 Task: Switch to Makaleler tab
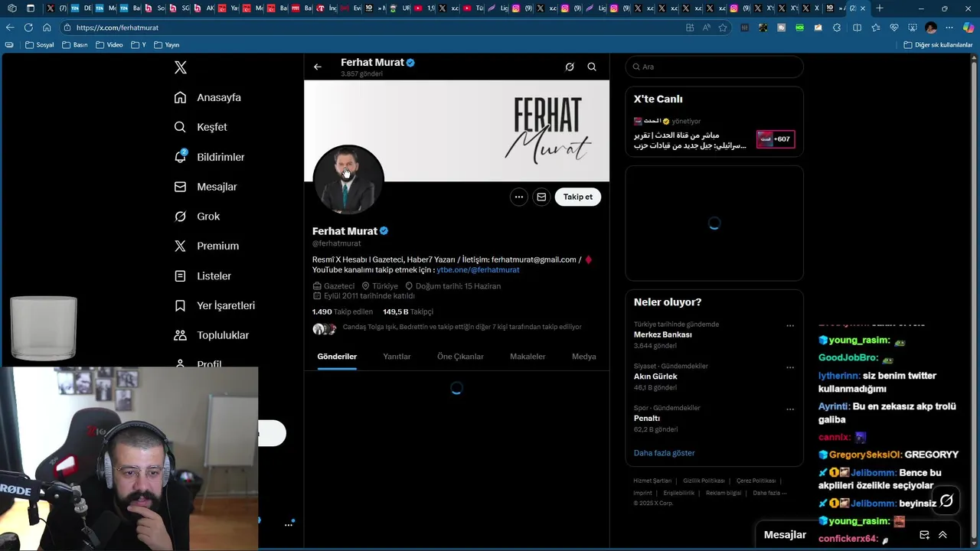click(528, 357)
